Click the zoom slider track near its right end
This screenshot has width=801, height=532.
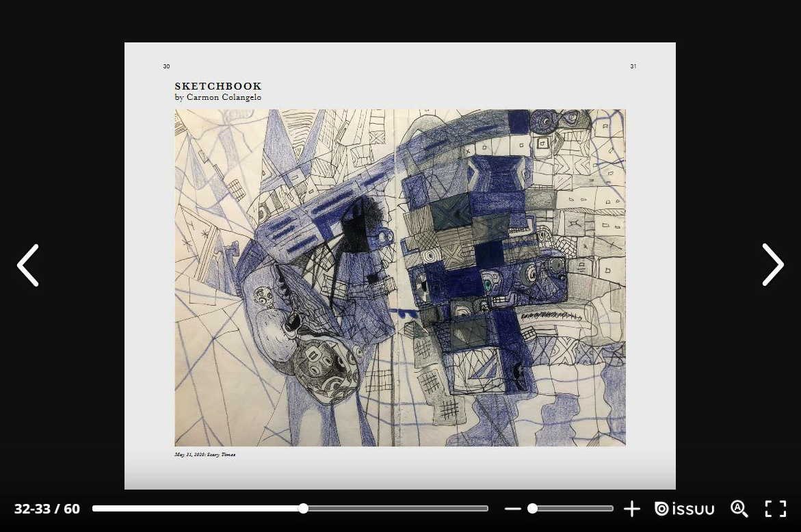[602, 509]
